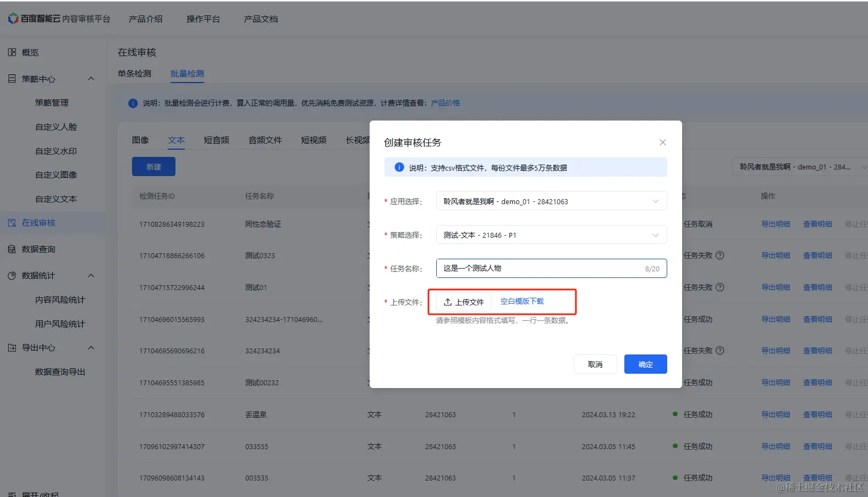868x497 pixels.
Task: Focus the 任务名称 input field
Action: click(551, 269)
